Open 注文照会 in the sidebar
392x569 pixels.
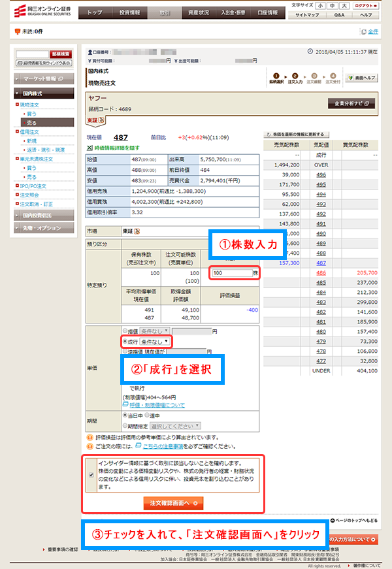pos(29,195)
